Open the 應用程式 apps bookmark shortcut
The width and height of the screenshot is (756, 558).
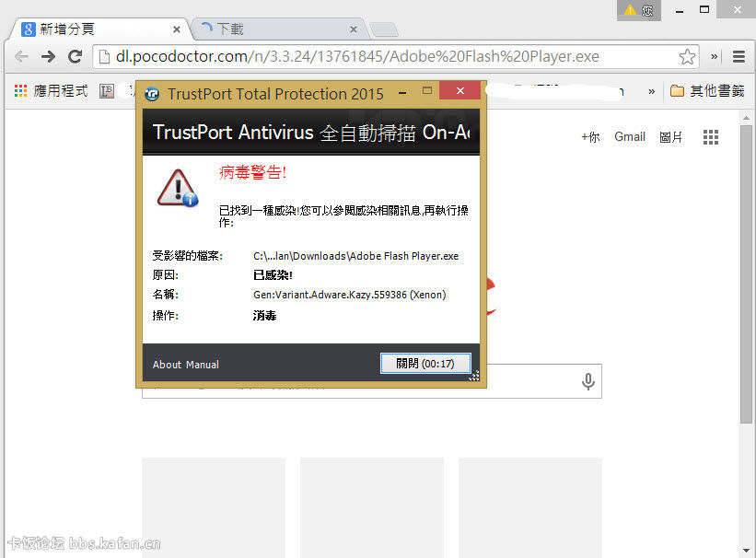pyautogui.click(x=52, y=91)
